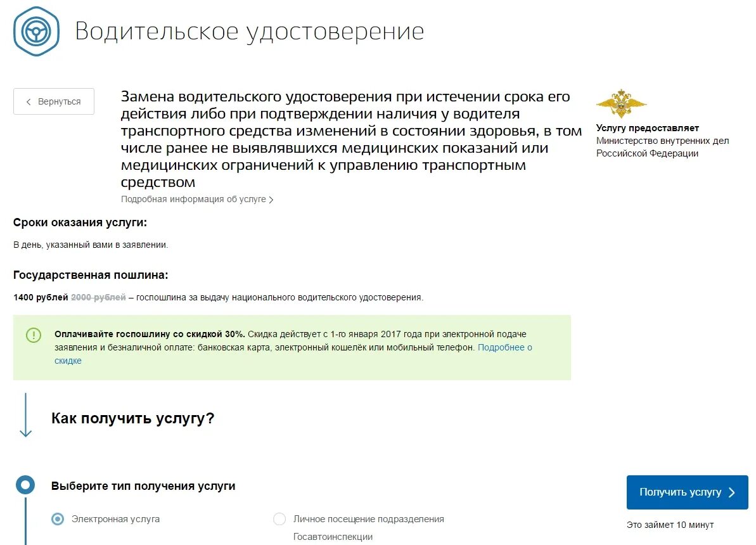Image resolution: width=756 pixels, height=545 pixels.
Task: Open the 'Подробнее о скидке' link
Action: click(506, 347)
